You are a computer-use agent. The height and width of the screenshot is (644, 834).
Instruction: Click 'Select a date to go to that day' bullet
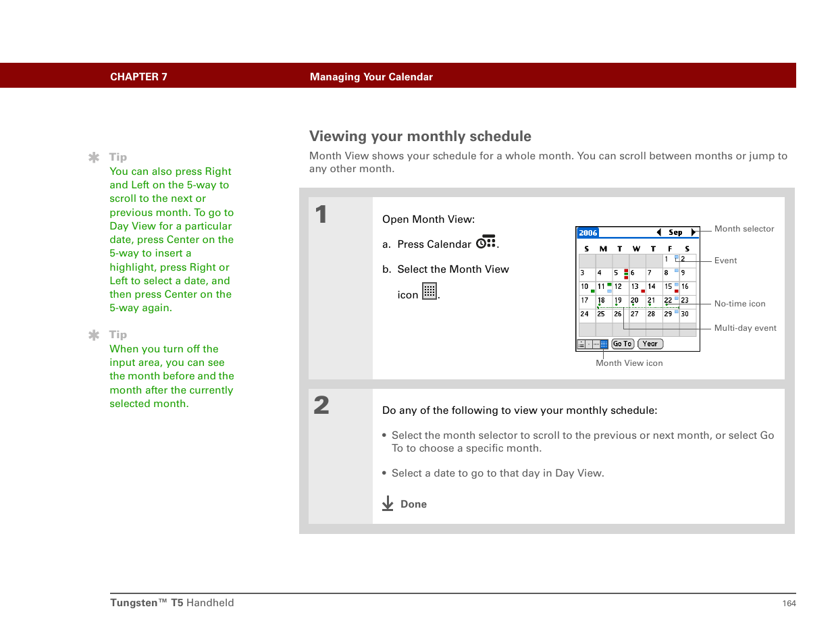[498, 473]
